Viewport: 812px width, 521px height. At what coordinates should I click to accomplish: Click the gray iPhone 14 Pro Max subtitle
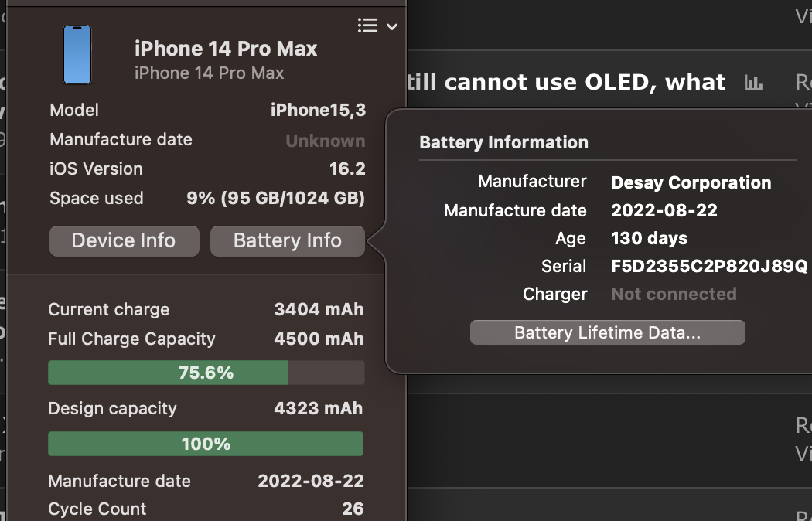(x=209, y=73)
